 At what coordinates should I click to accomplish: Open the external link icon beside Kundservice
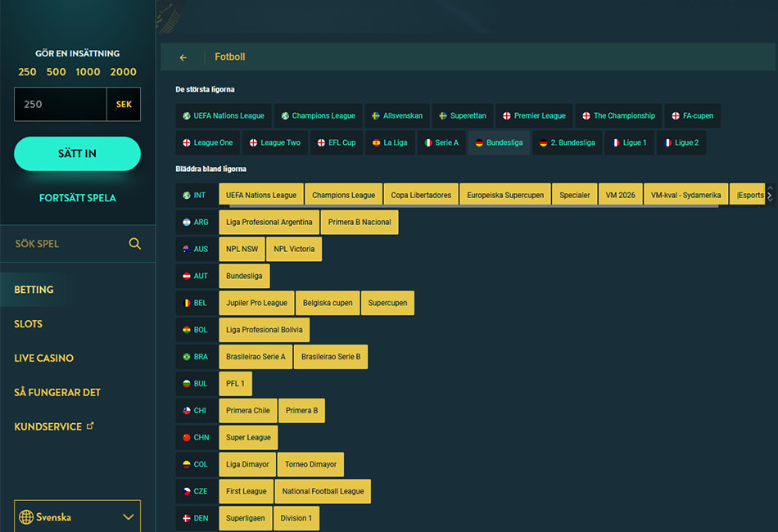(x=90, y=426)
